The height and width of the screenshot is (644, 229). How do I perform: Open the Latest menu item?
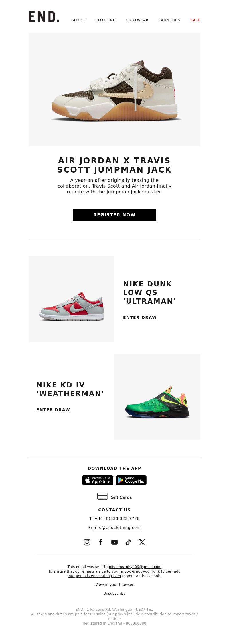(78, 20)
